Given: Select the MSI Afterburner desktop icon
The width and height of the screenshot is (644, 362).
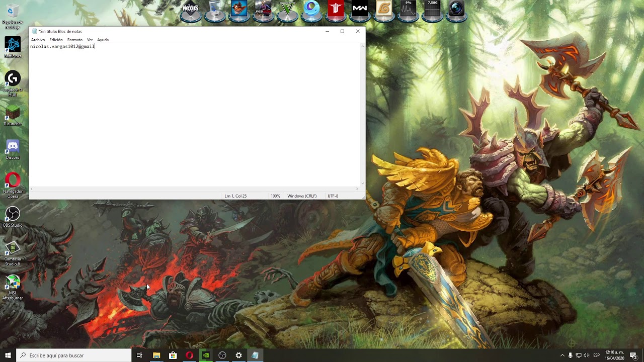Looking at the screenshot, I should (13, 288).
